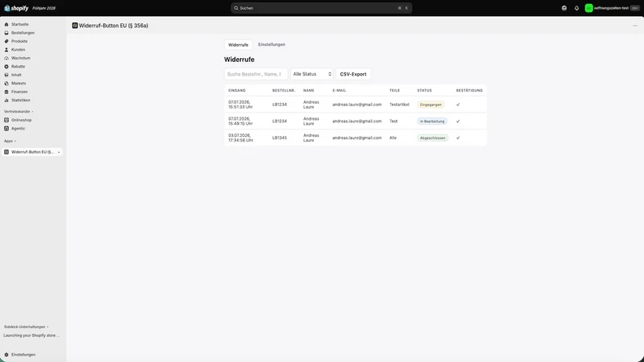Click confirmation checkmark in Testartikel row
This screenshot has height=362, width=644.
coord(458,105)
